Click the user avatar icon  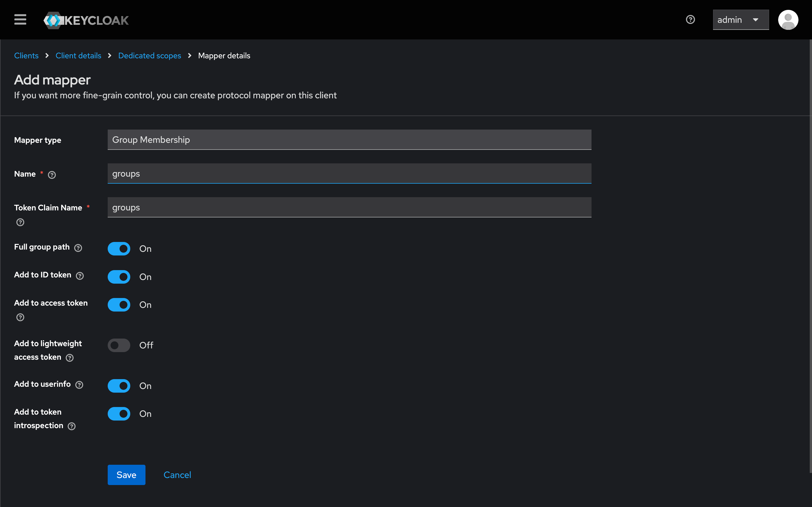(788, 19)
